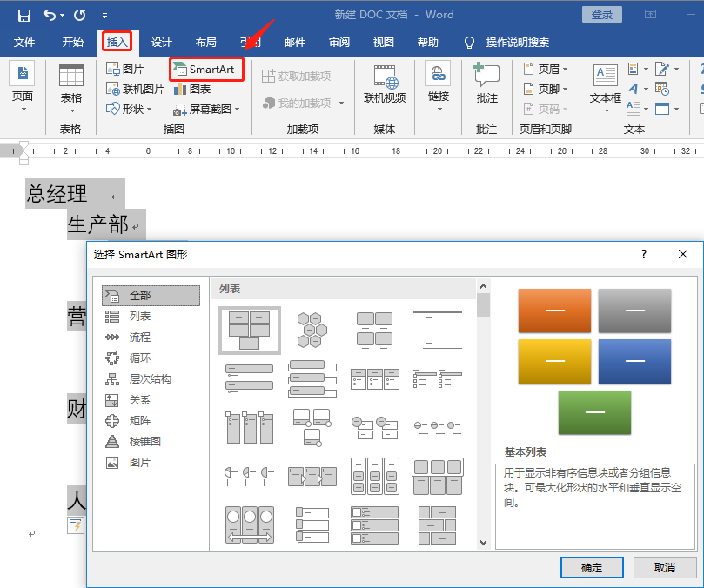Viewport: 704px width, 588px height.
Task: Click the date and time icon
Action: pyautogui.click(x=662, y=89)
